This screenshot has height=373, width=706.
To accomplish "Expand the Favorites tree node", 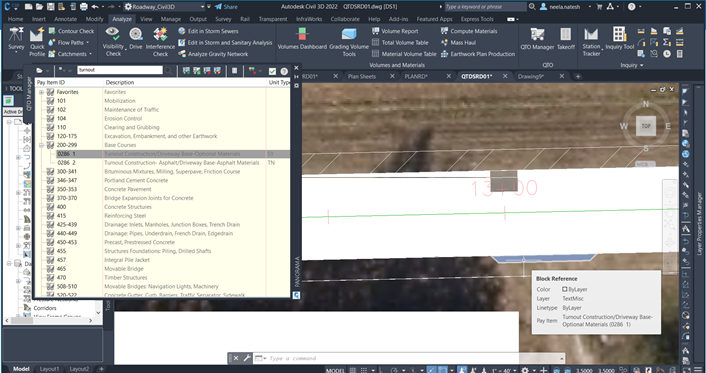I will tap(41, 92).
